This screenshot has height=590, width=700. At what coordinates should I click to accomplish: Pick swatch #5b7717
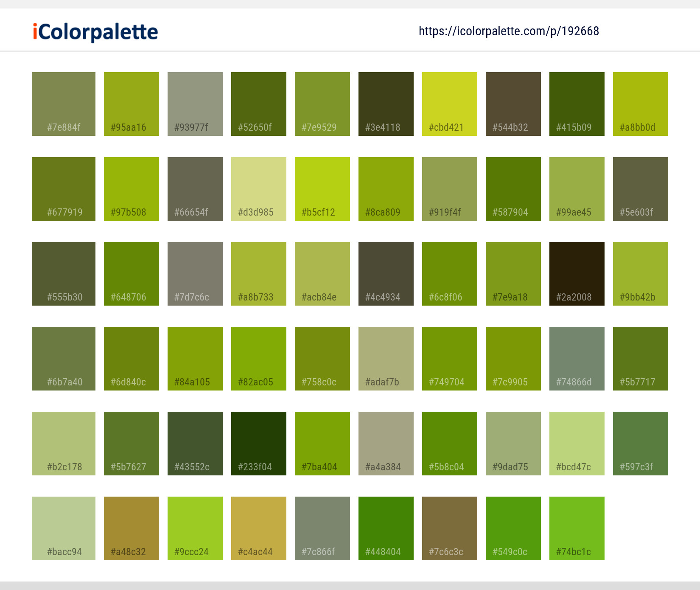pyautogui.click(x=641, y=359)
